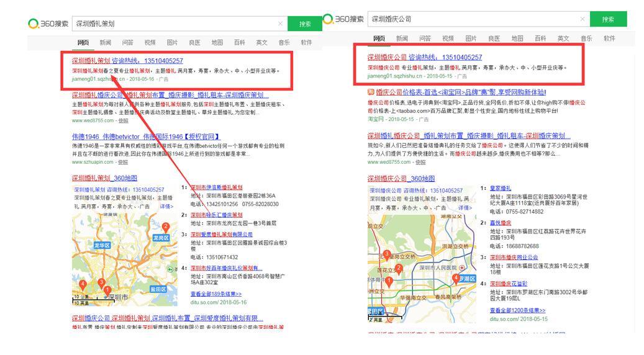
Task: Click the green 搜索 button next to 深圳婚礼策划
Action: [x=305, y=24]
